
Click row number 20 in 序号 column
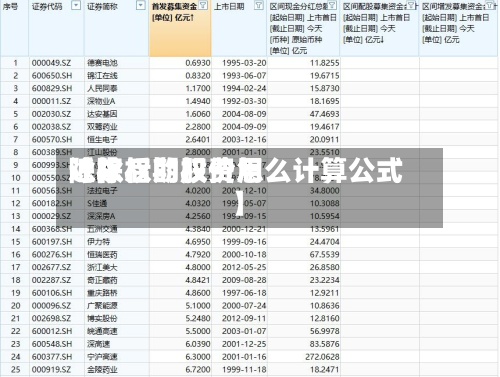point(16,306)
